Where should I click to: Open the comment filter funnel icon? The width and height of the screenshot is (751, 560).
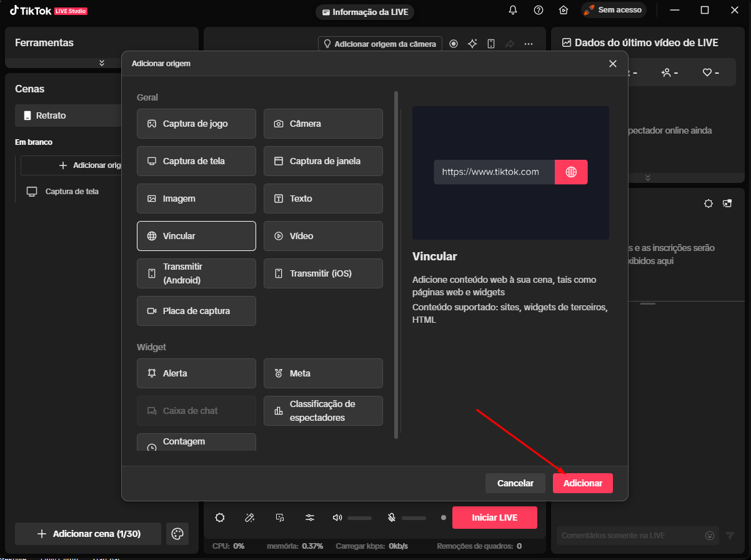[x=730, y=536]
